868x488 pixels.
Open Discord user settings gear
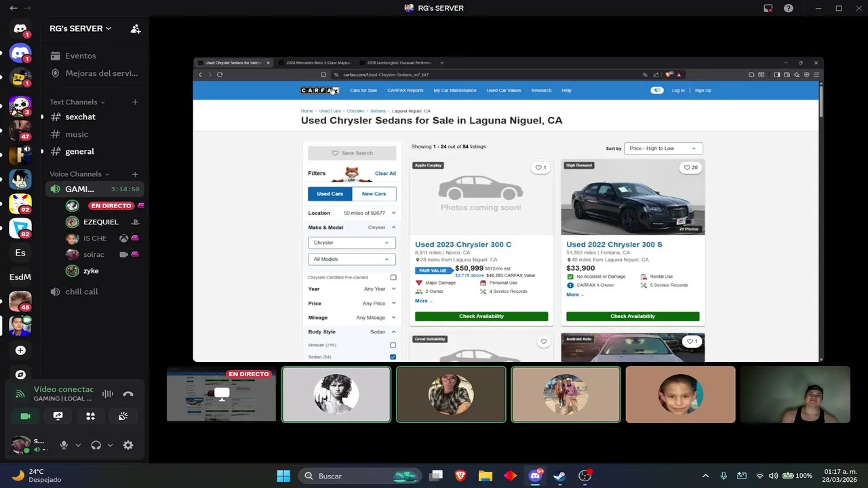(x=128, y=445)
